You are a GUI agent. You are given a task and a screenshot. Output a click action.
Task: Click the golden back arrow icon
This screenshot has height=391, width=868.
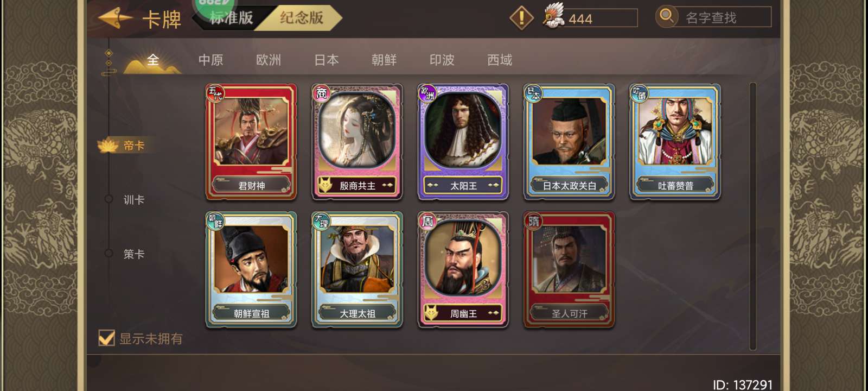[115, 18]
